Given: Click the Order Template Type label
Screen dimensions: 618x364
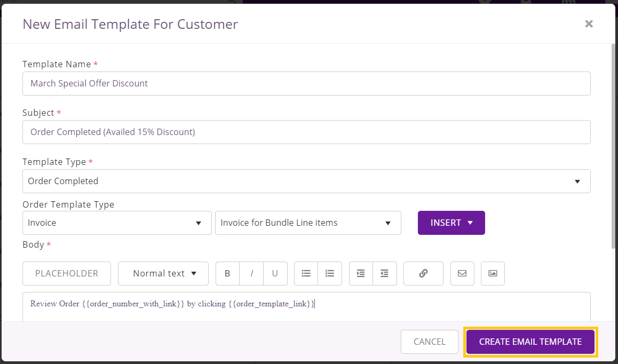Looking at the screenshot, I should pyautogui.click(x=68, y=204).
